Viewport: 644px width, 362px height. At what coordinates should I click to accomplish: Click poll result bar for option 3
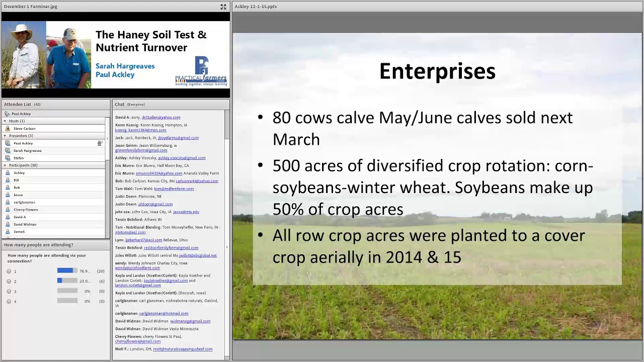click(67, 291)
